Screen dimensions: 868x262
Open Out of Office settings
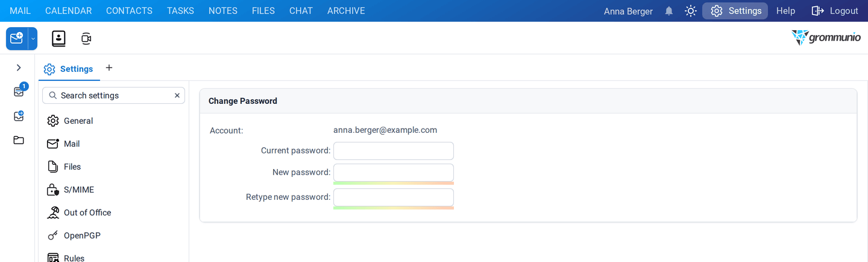point(113,212)
